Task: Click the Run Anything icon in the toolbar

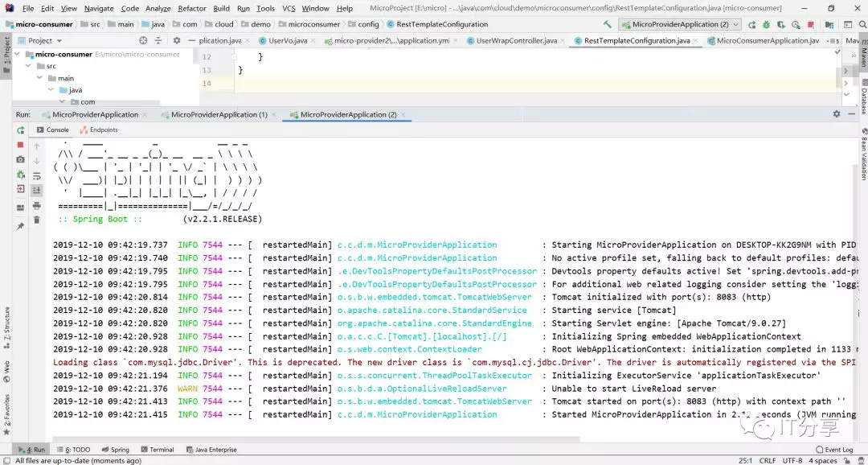Action: click(x=848, y=24)
